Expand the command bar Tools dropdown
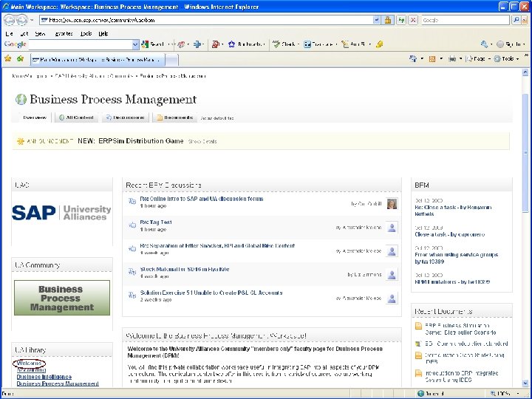Viewport: 532px width, 399px height. (506, 58)
